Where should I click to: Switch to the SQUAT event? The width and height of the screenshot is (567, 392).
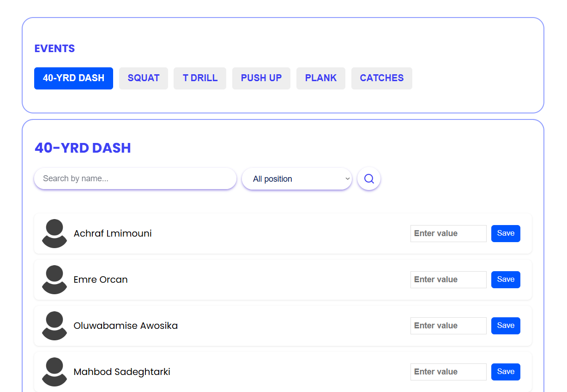pos(143,78)
